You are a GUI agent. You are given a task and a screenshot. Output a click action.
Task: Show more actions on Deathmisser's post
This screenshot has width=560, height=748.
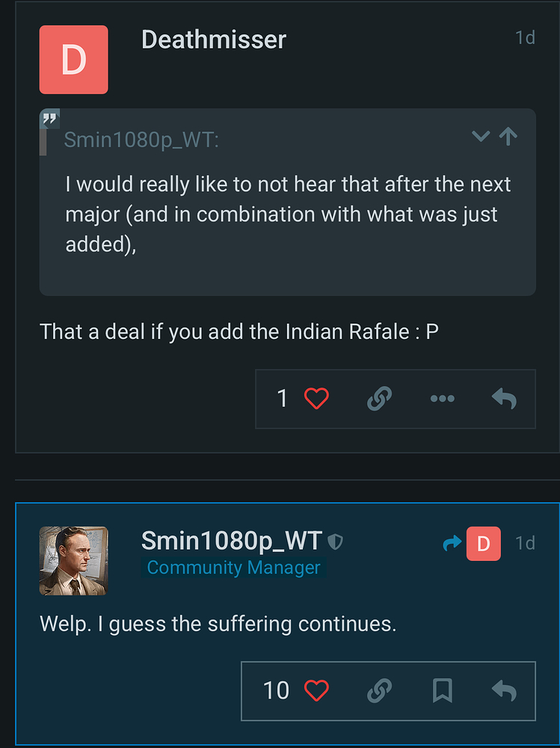(442, 399)
